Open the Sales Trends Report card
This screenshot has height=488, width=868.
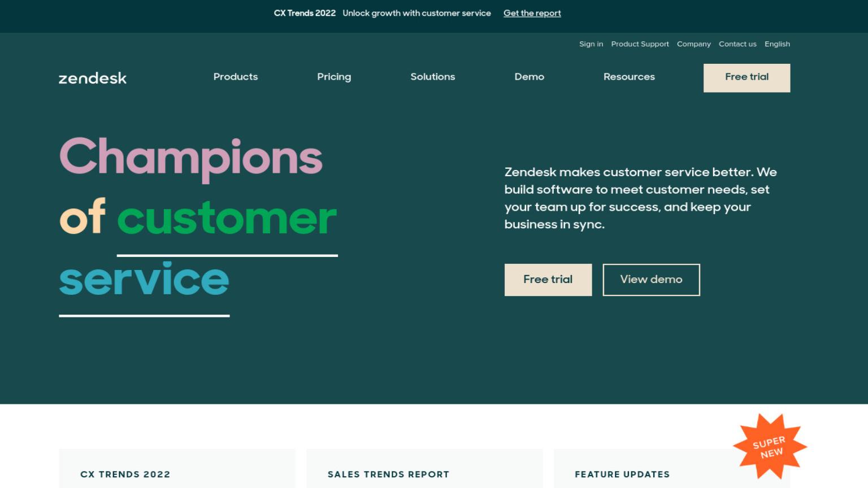424,469
